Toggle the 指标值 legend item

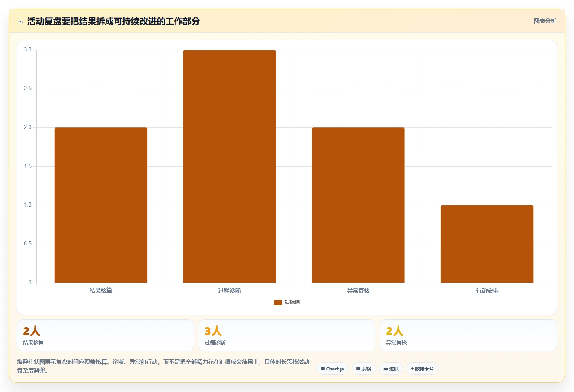coord(287,302)
